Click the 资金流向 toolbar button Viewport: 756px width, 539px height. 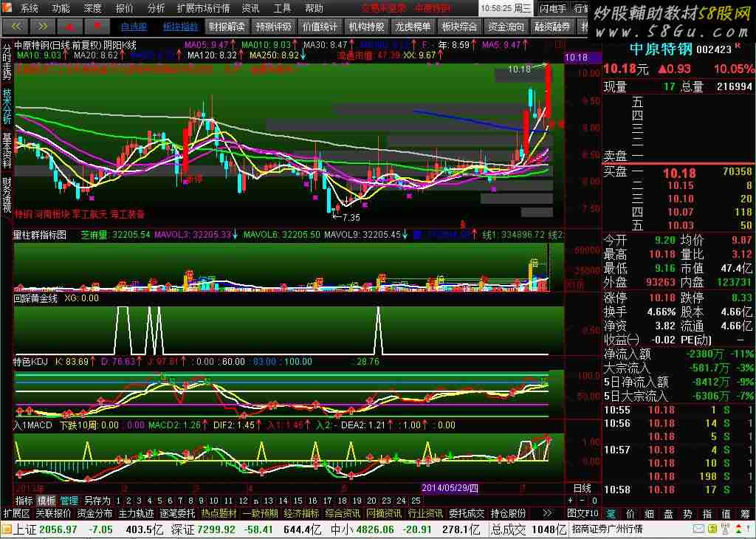[x=506, y=27]
